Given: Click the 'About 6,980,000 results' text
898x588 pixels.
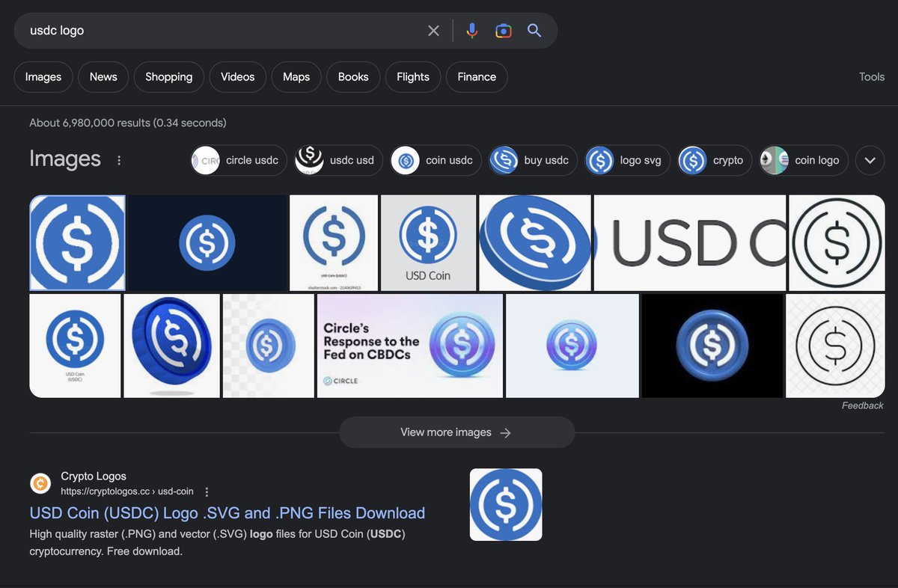Looking at the screenshot, I should tap(128, 123).
